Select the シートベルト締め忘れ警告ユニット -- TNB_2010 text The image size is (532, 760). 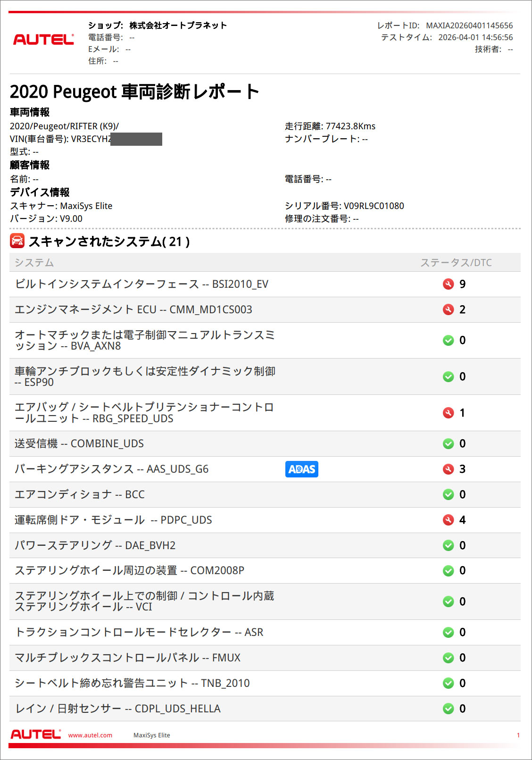click(133, 683)
